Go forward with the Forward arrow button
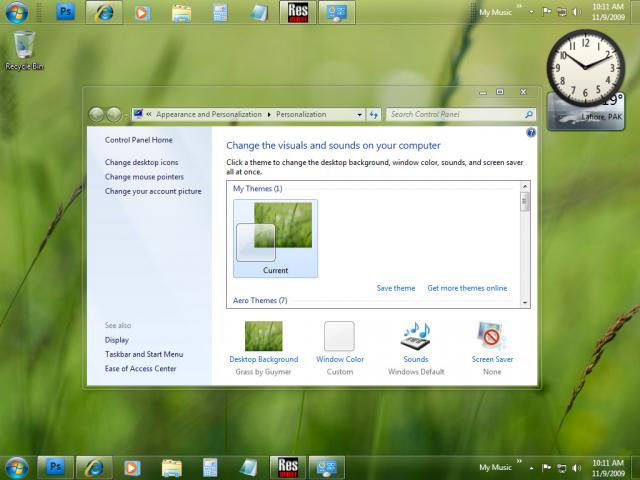 tap(114, 115)
